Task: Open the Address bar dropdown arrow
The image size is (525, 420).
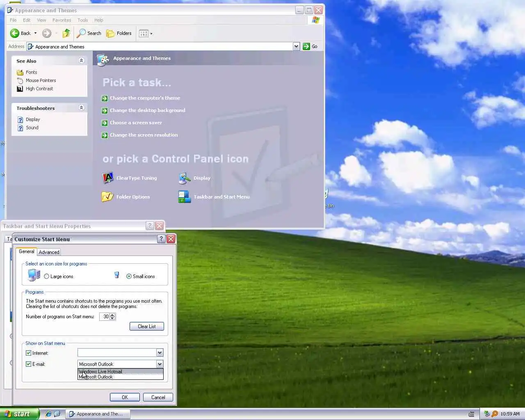Action: point(296,46)
